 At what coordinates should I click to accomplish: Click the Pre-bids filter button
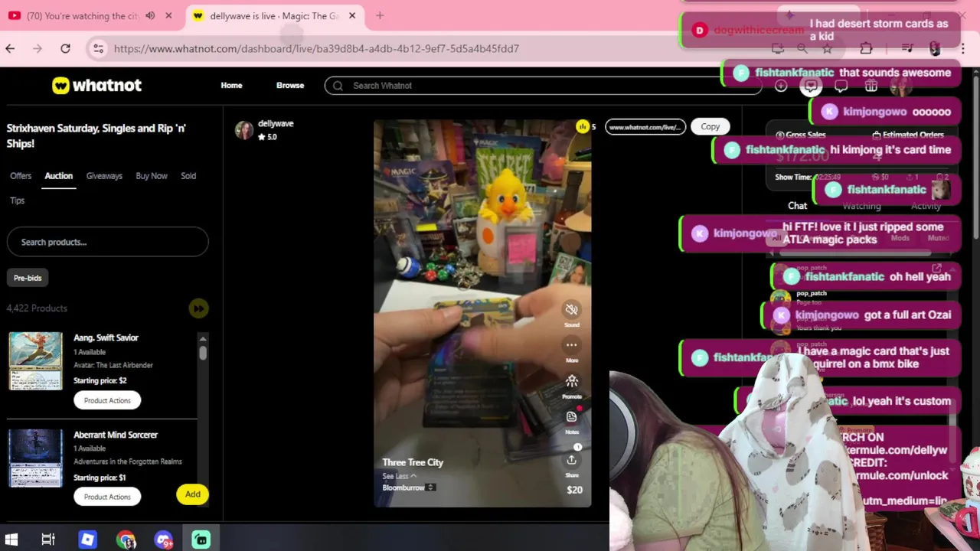coord(28,278)
